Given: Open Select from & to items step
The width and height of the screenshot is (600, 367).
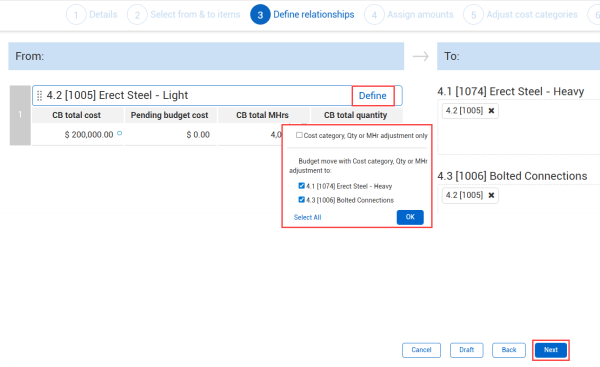Looking at the screenshot, I should click(195, 15).
